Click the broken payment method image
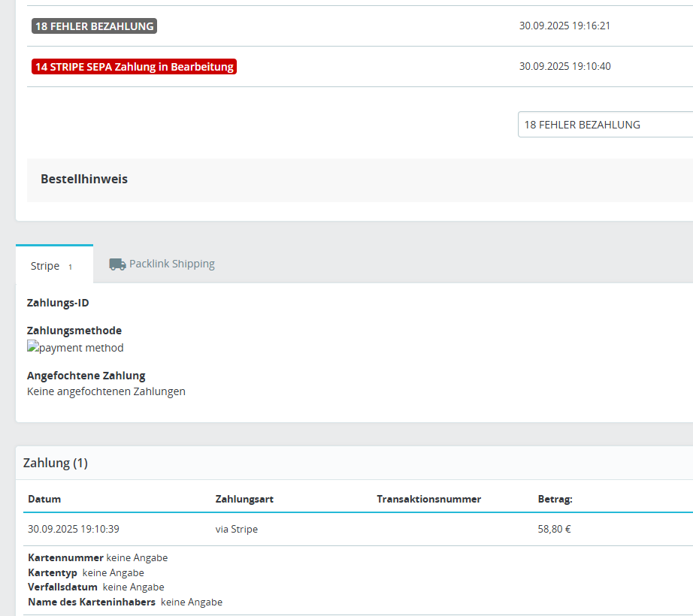Image resolution: width=693 pixels, height=616 pixels. pyautogui.click(x=75, y=348)
